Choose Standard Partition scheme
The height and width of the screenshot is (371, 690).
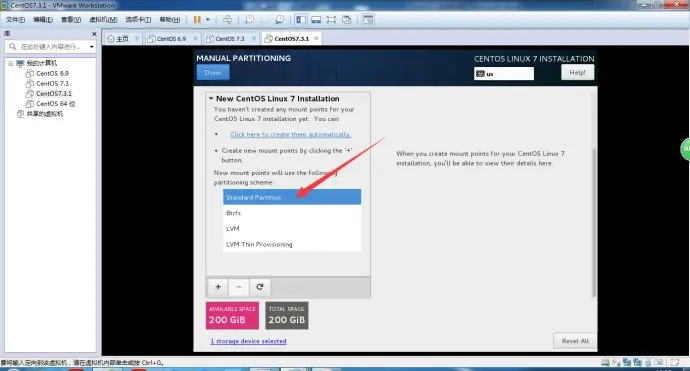[x=292, y=197]
